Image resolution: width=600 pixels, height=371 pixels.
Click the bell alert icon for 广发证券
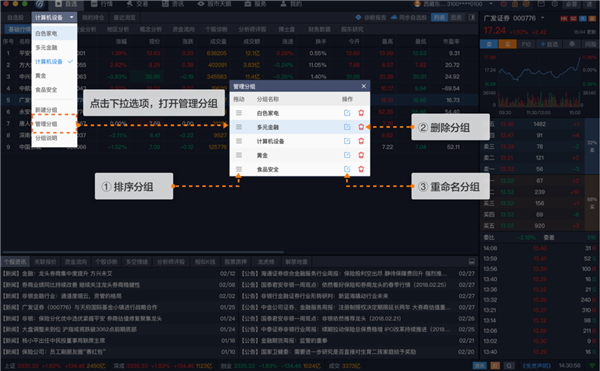572,44
